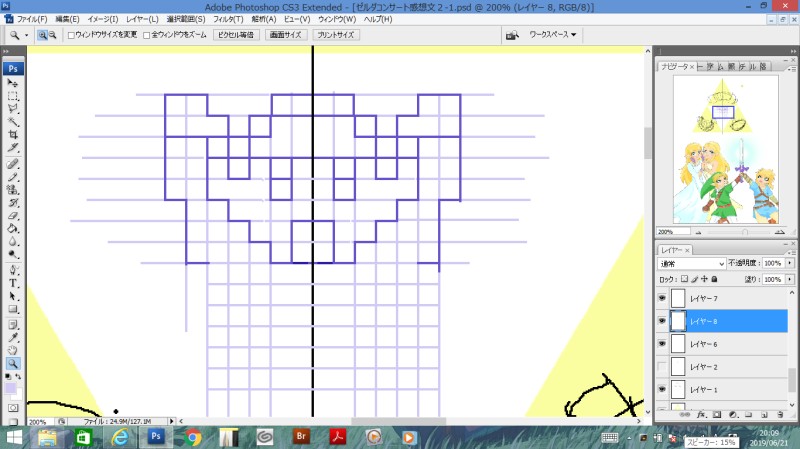Open the イメージ(I) menu
The width and height of the screenshot is (800, 449).
tap(103, 19)
